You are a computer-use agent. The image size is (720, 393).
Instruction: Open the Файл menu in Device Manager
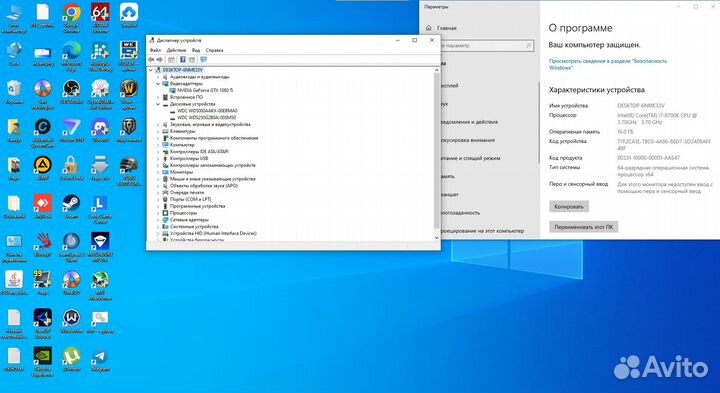155,50
